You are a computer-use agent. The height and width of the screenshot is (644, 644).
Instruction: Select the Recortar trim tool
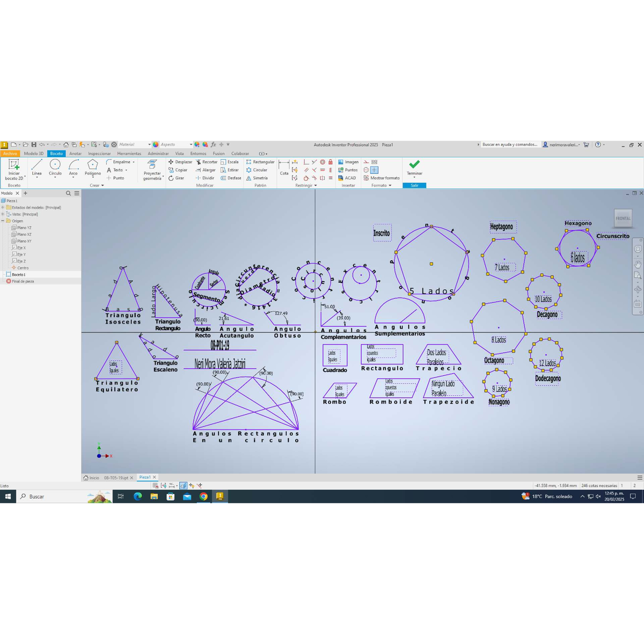pyautogui.click(x=207, y=162)
